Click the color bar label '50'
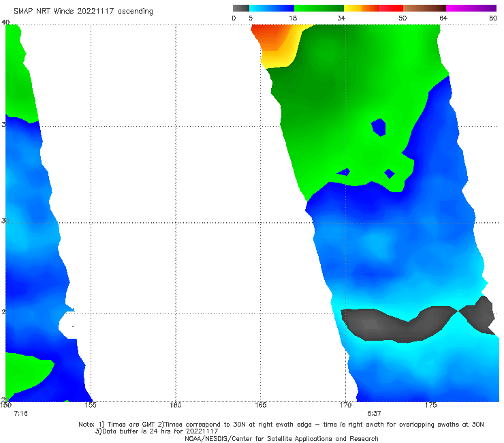Screen dimensions: 504x443 click(403, 18)
